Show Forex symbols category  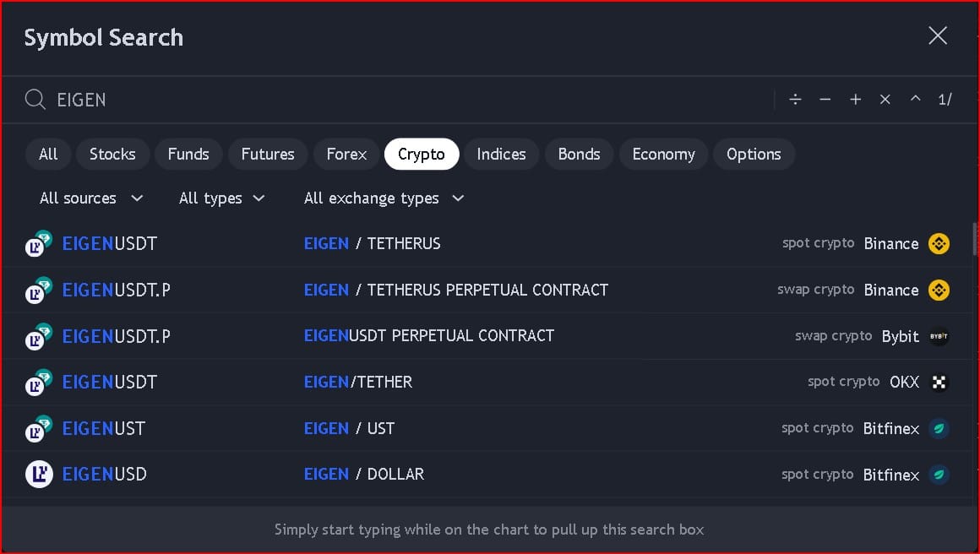click(x=346, y=155)
